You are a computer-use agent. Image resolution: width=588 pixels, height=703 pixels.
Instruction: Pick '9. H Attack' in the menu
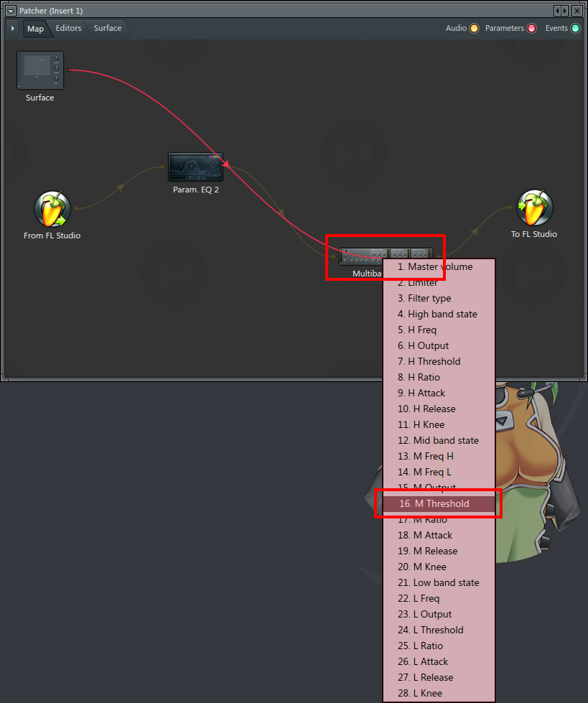pos(439,394)
